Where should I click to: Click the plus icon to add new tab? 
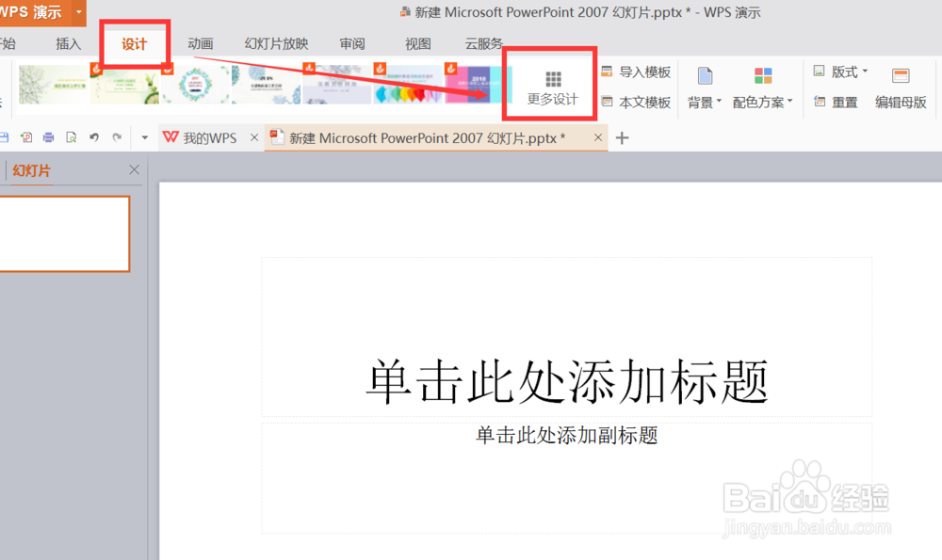coord(623,138)
